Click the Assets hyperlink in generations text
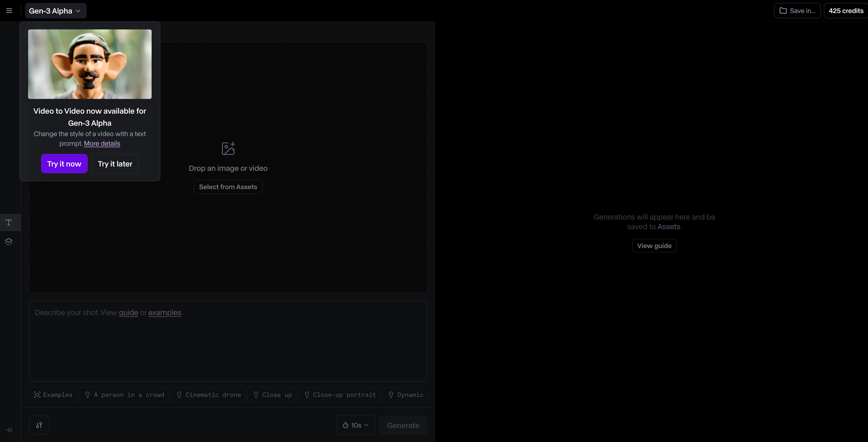Viewport: 868px width, 442px height. tap(669, 226)
